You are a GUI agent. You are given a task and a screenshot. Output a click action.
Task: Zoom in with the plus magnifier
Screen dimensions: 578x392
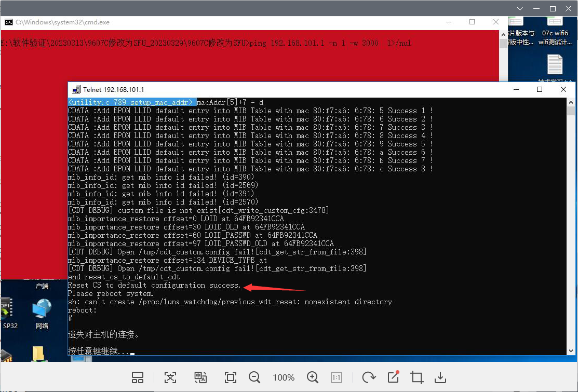pyautogui.click(x=313, y=377)
